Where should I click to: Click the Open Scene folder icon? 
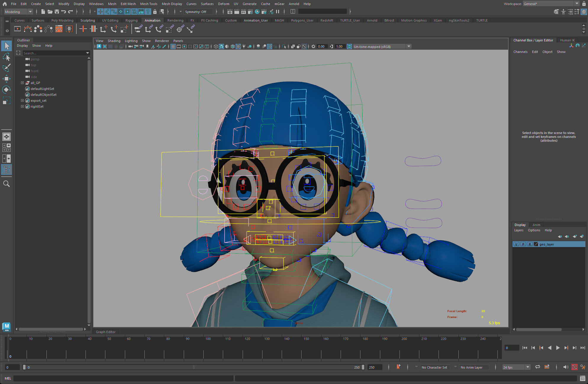pyautogui.click(x=50, y=12)
